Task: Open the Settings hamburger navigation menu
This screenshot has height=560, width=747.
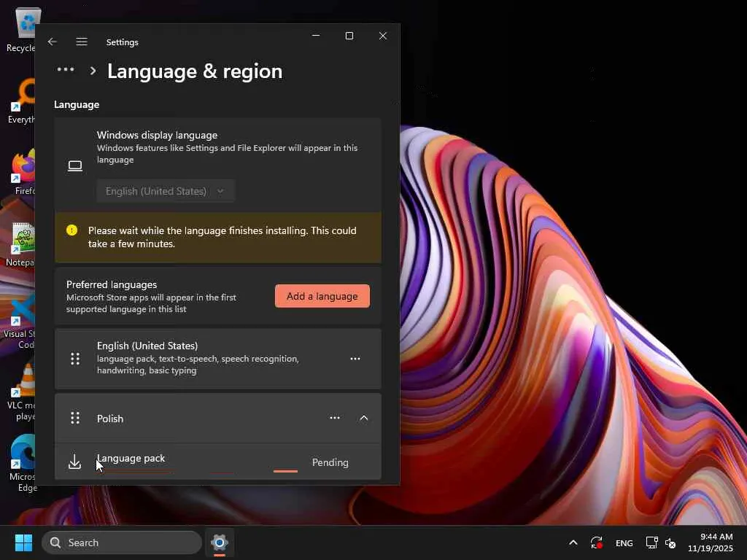Action: tap(82, 42)
